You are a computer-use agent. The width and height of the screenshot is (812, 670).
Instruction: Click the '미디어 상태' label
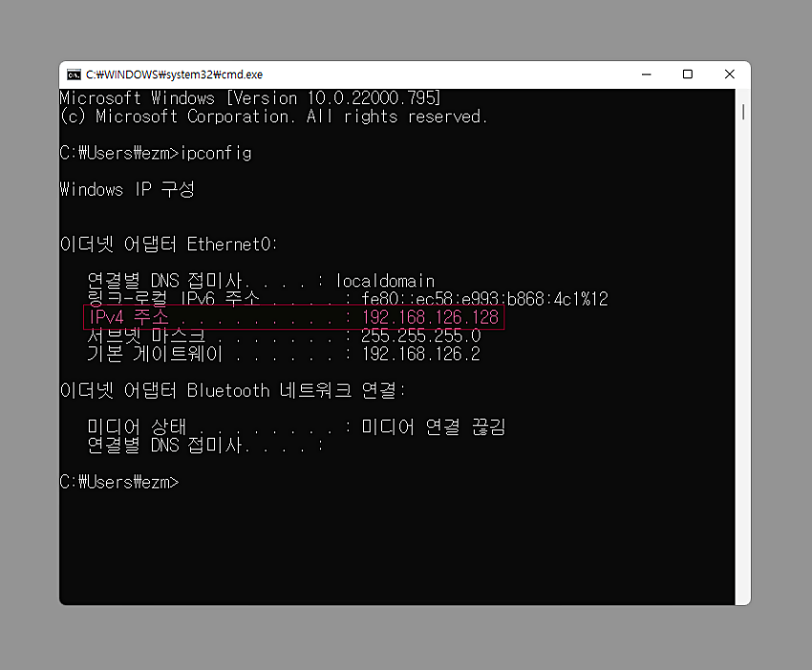click(137, 427)
